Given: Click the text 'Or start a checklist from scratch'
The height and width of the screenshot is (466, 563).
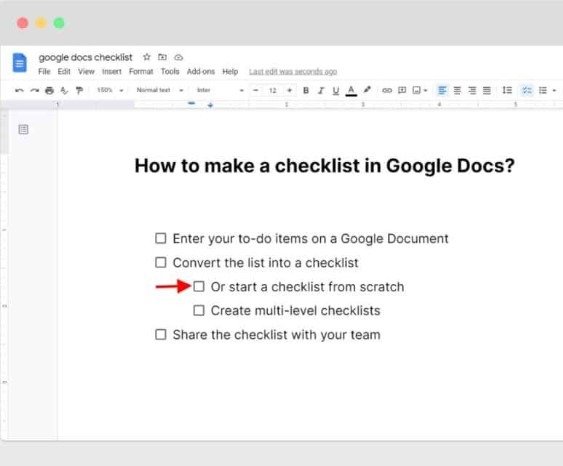Looking at the screenshot, I should click(307, 287).
